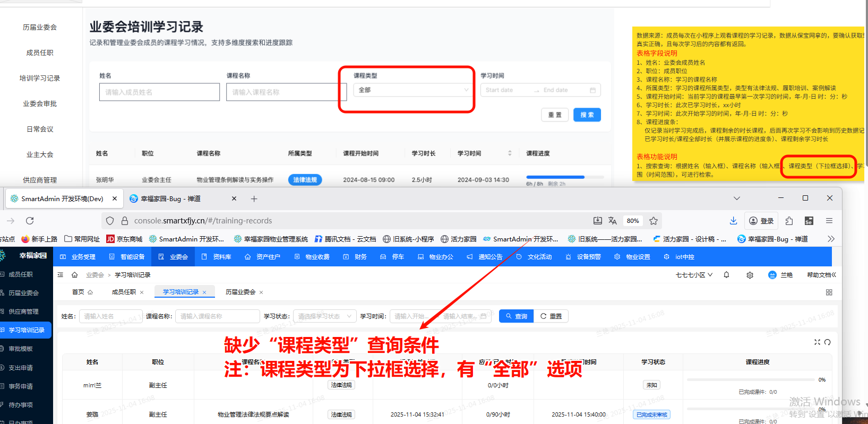Click the 重置 button in SmartAdmin filter
The width and height of the screenshot is (868, 424).
pos(551,316)
